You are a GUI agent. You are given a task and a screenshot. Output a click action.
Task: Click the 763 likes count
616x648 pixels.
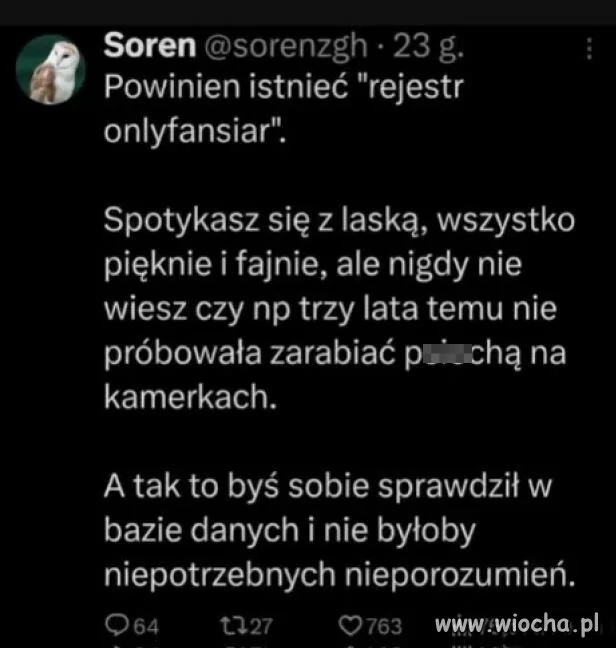point(382,626)
